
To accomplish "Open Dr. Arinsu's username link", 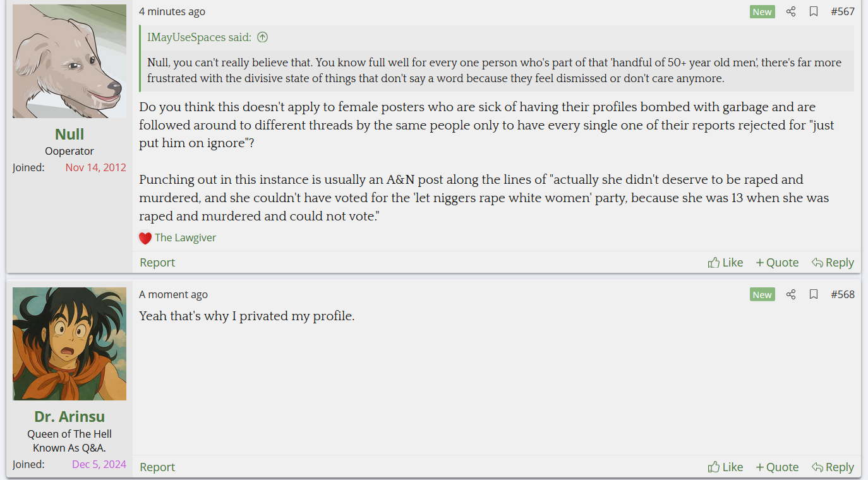I will [x=69, y=416].
